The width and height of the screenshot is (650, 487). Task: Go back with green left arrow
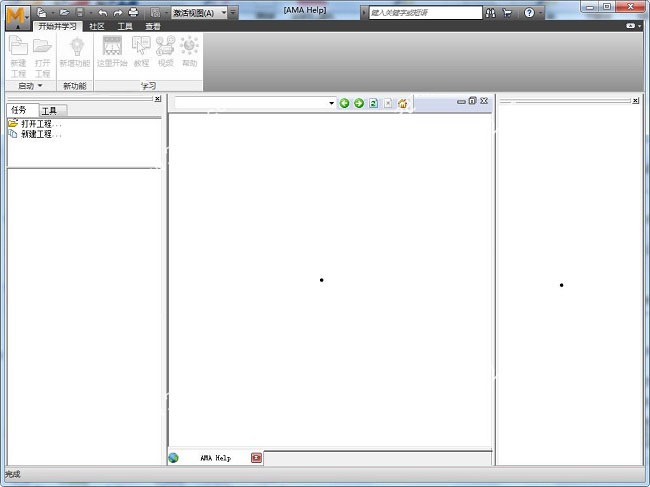(345, 103)
